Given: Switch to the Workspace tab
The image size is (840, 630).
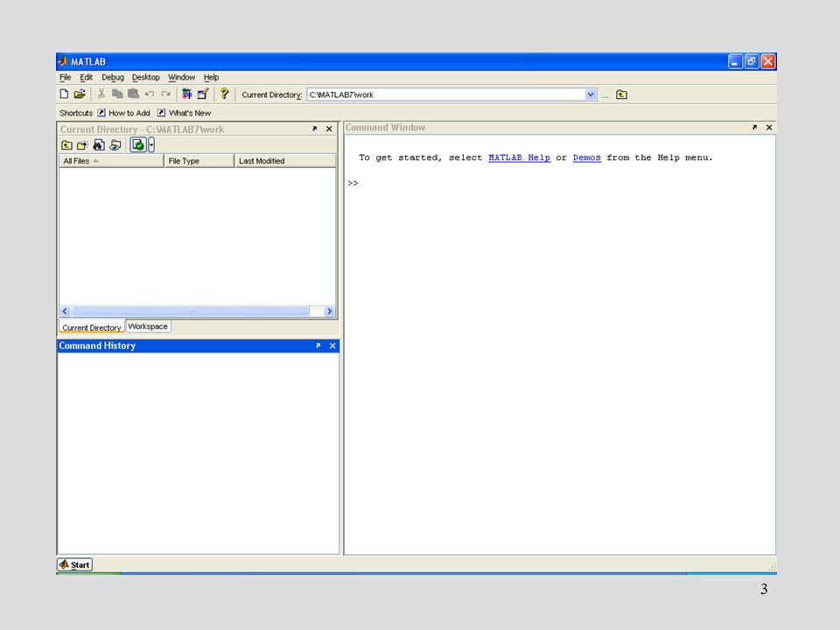Looking at the screenshot, I should pos(148,326).
